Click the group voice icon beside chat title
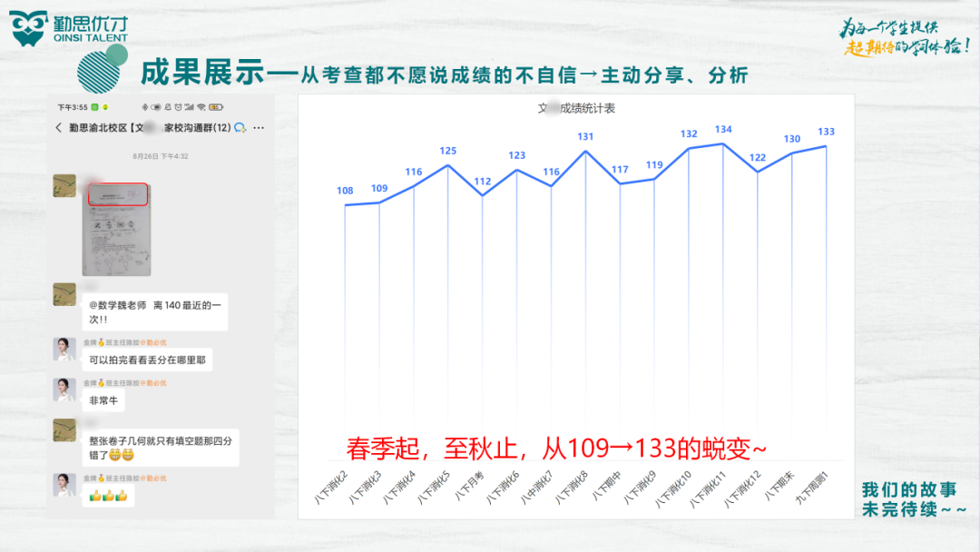Viewport: 980px width, 552px height. coord(240,128)
